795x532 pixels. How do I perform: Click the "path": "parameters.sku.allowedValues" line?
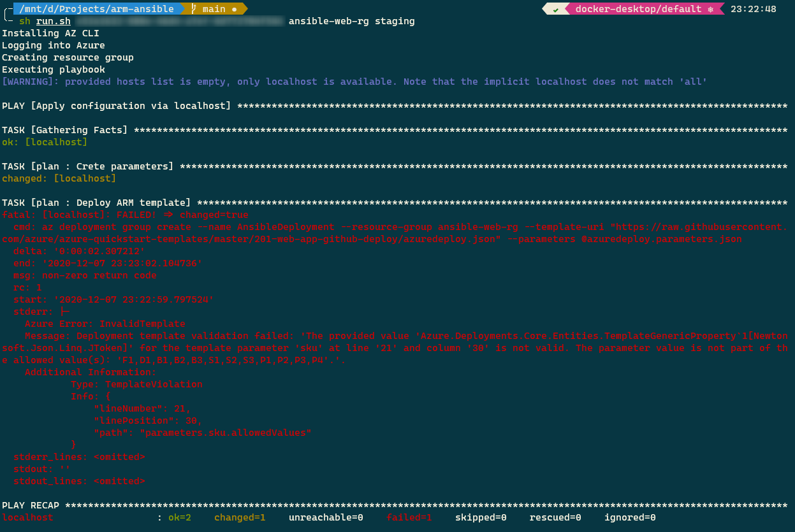click(203, 433)
